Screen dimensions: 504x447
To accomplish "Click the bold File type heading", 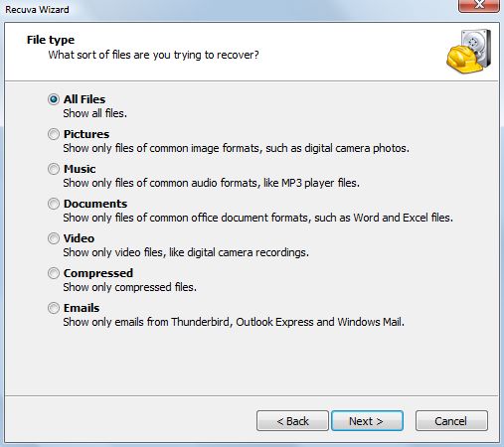I will point(51,40).
